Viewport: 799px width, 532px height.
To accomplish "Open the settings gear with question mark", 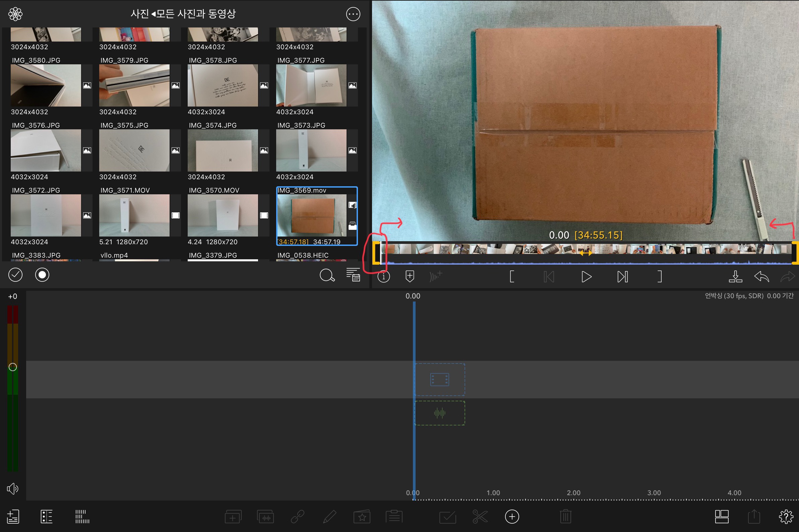I will (x=786, y=517).
